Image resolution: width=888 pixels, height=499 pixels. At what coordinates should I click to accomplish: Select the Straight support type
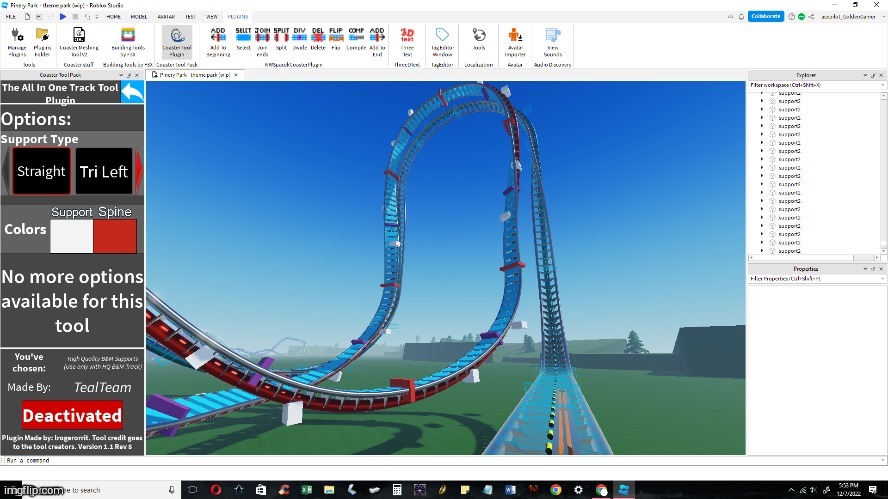point(41,171)
